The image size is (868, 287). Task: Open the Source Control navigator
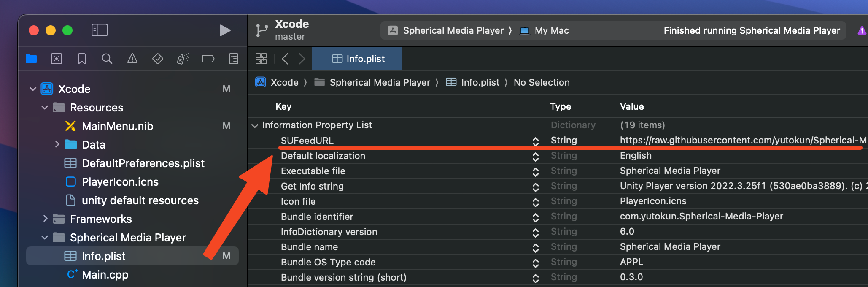(57, 59)
